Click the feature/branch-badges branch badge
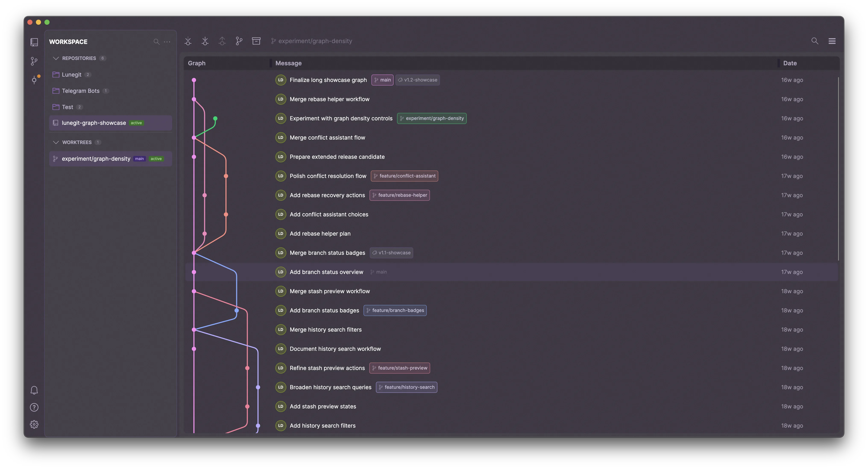This screenshot has width=868, height=469. click(395, 310)
